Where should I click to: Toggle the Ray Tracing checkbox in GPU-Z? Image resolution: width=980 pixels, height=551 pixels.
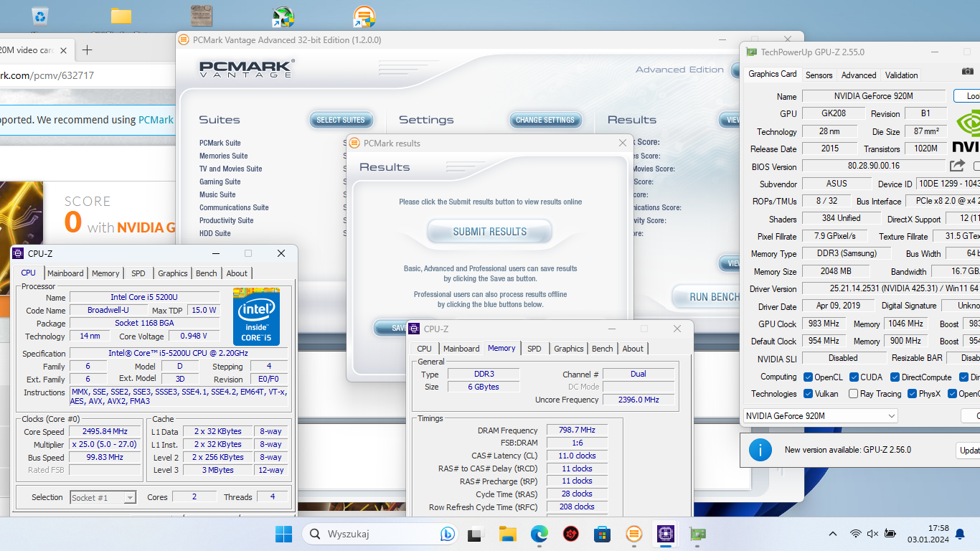pyautogui.click(x=853, y=394)
